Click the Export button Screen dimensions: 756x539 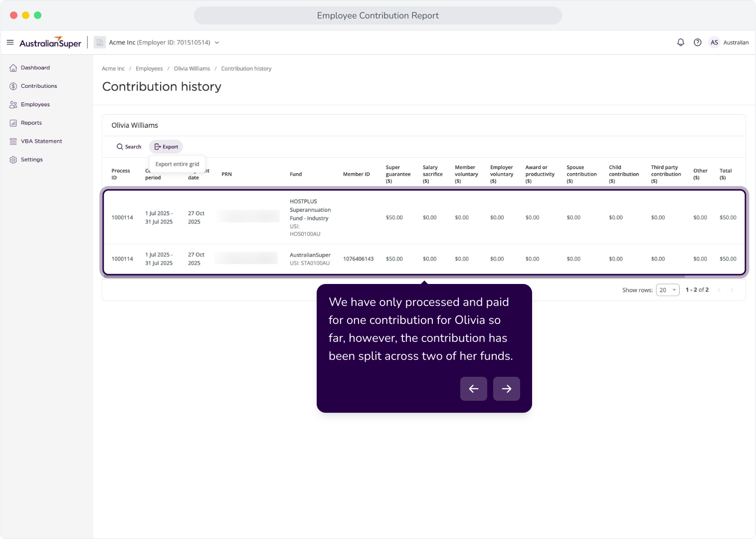[x=166, y=147]
